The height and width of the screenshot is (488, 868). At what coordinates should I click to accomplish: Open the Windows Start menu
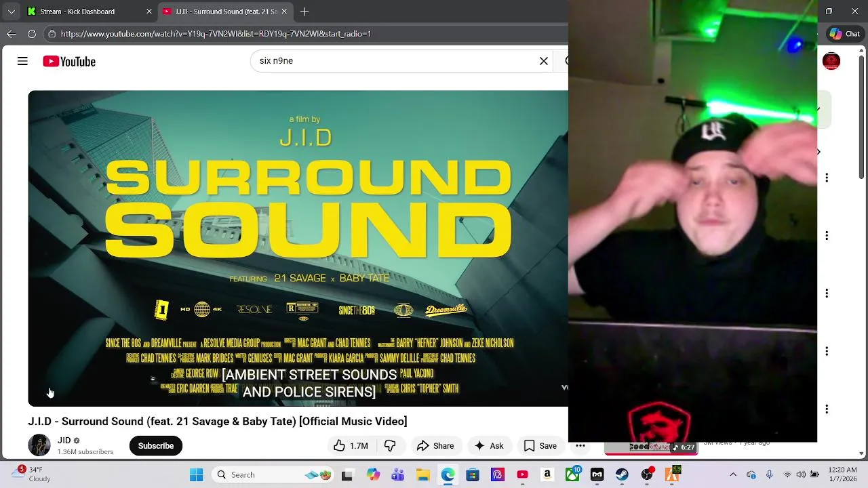coord(196,474)
